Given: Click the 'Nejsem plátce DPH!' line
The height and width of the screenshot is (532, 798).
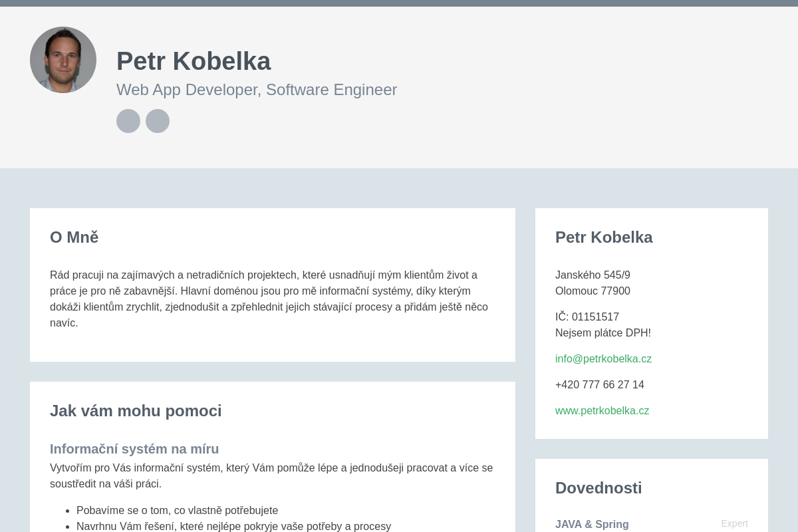Looking at the screenshot, I should (x=603, y=333).
